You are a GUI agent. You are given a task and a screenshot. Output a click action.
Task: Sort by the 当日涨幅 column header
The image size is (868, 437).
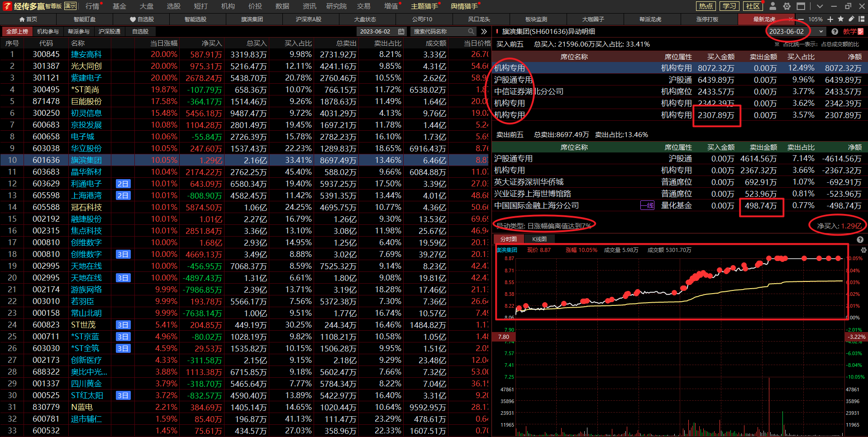(x=164, y=43)
